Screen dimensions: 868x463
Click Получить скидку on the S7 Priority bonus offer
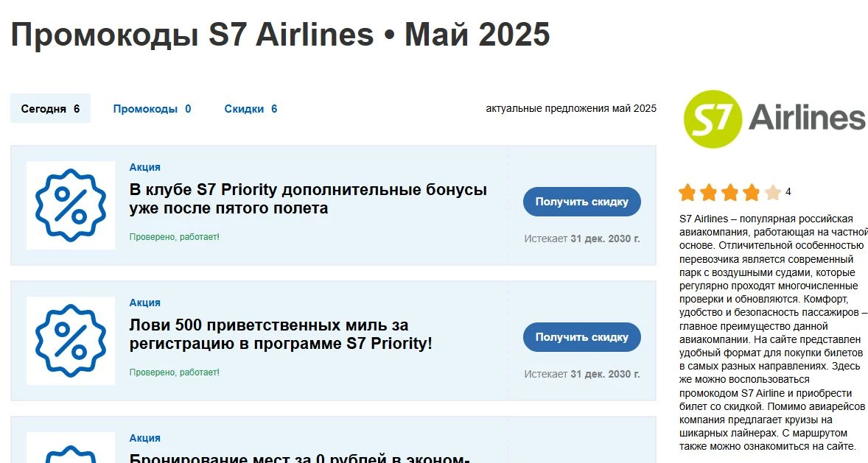581,201
